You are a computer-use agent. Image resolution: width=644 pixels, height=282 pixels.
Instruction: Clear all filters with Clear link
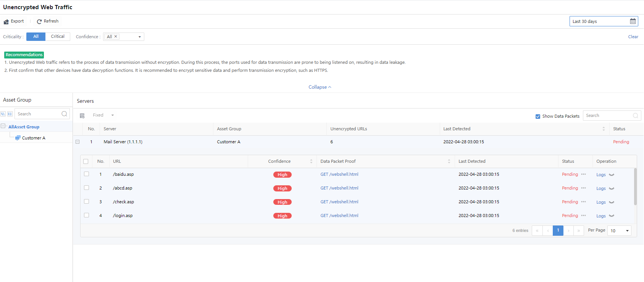point(633,37)
